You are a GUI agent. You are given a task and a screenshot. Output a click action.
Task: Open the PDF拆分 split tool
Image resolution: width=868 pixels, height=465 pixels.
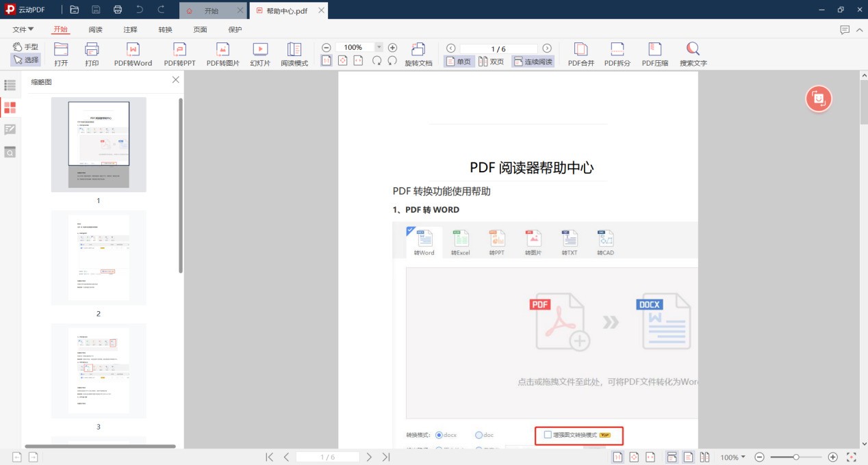(617, 54)
